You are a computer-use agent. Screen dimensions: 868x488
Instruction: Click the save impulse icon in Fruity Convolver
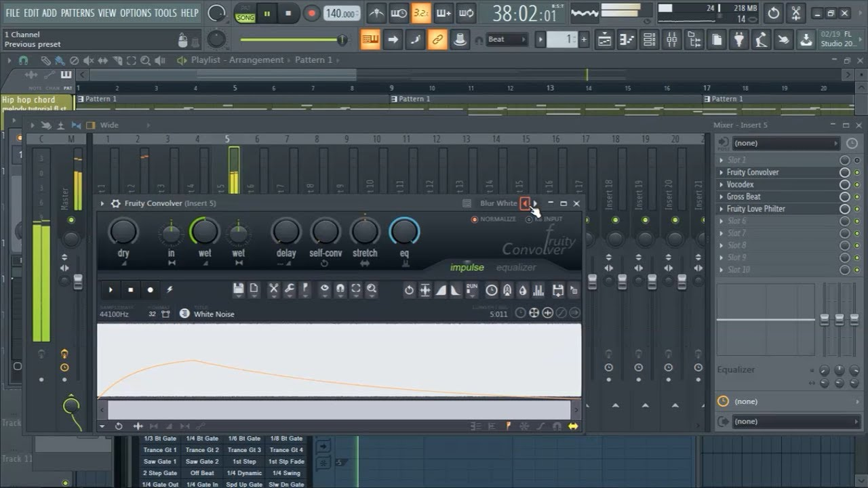239,289
